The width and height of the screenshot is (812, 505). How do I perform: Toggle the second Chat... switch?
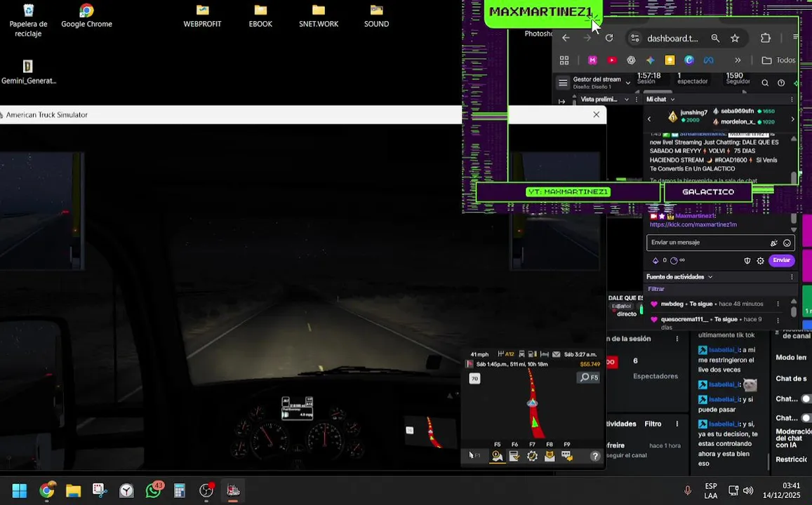pos(806,418)
